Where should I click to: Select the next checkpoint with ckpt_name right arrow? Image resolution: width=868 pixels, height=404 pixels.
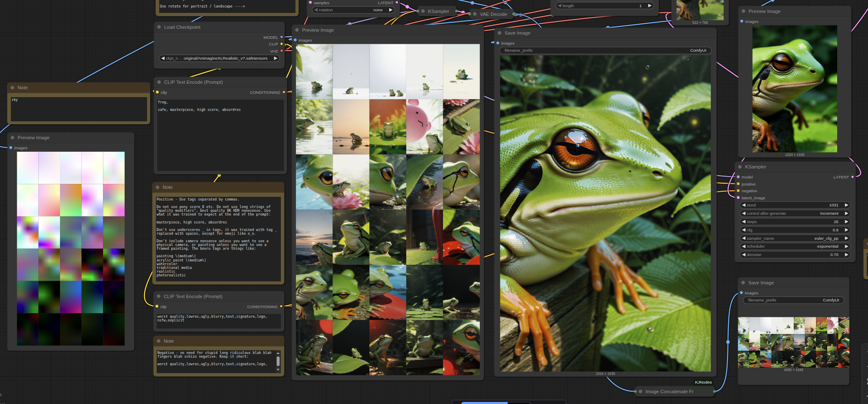[275, 58]
